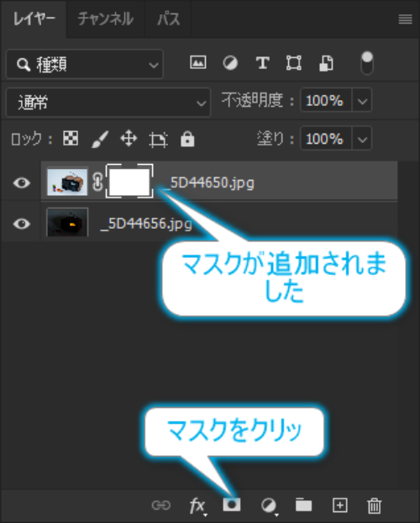Create a new layer with plus icon

tap(340, 505)
